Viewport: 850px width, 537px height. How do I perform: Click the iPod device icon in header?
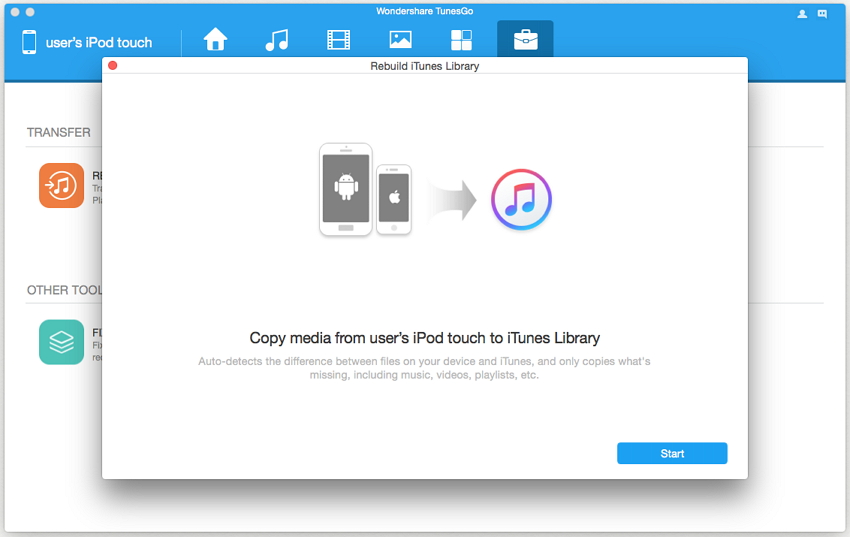point(29,42)
